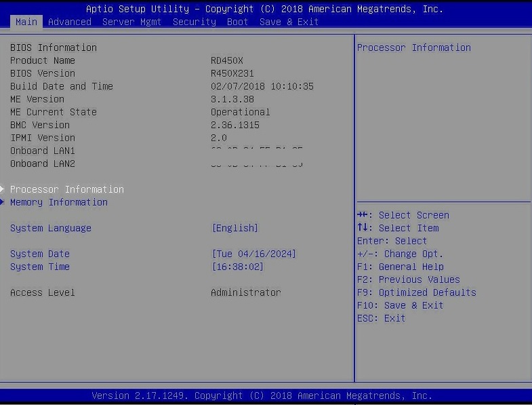Screen dimensions: 532x405
Task: Click the Product Name label
Action: [x=43, y=60]
